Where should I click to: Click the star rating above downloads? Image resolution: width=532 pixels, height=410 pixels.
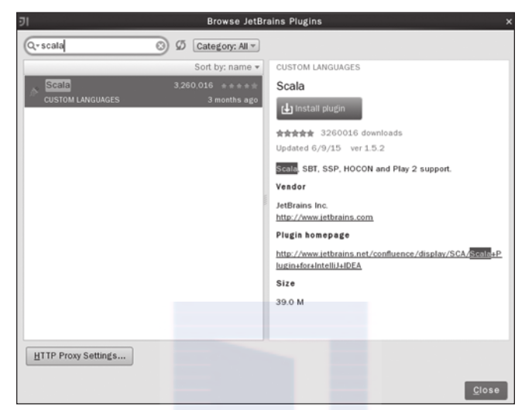[x=295, y=133]
